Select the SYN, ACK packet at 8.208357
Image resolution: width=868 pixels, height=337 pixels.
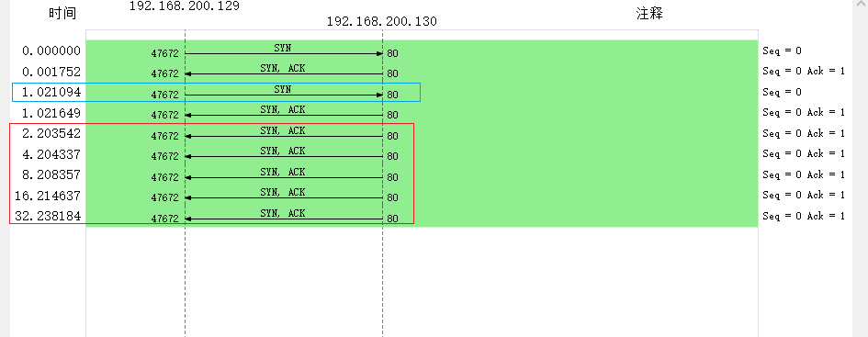point(422,174)
